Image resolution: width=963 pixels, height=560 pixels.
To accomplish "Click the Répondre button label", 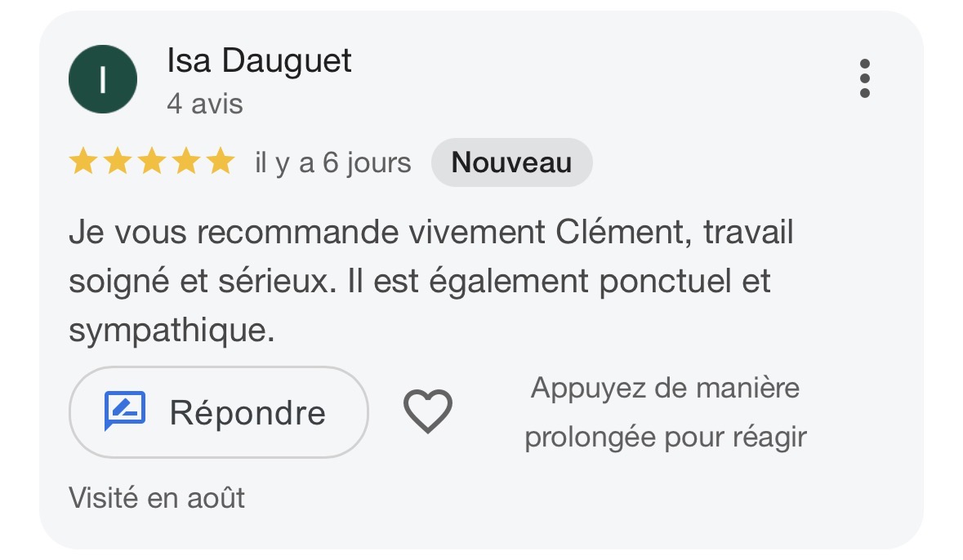I will click(247, 412).
